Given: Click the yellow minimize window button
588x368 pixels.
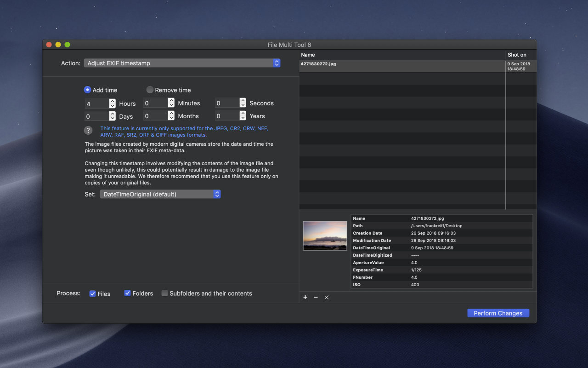Looking at the screenshot, I should click(58, 45).
